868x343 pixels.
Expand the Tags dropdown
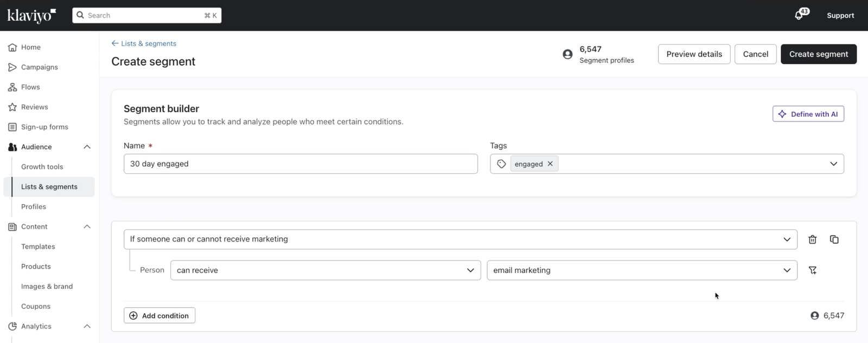pyautogui.click(x=833, y=164)
